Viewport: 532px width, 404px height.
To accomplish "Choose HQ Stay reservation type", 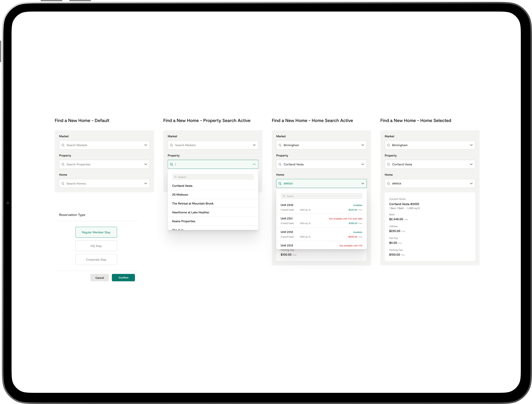I will (96, 246).
